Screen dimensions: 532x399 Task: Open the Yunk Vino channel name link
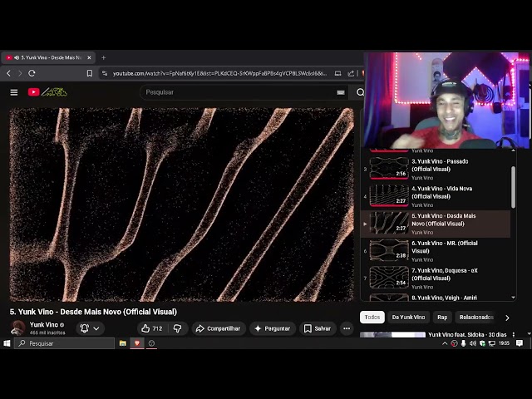coord(44,325)
